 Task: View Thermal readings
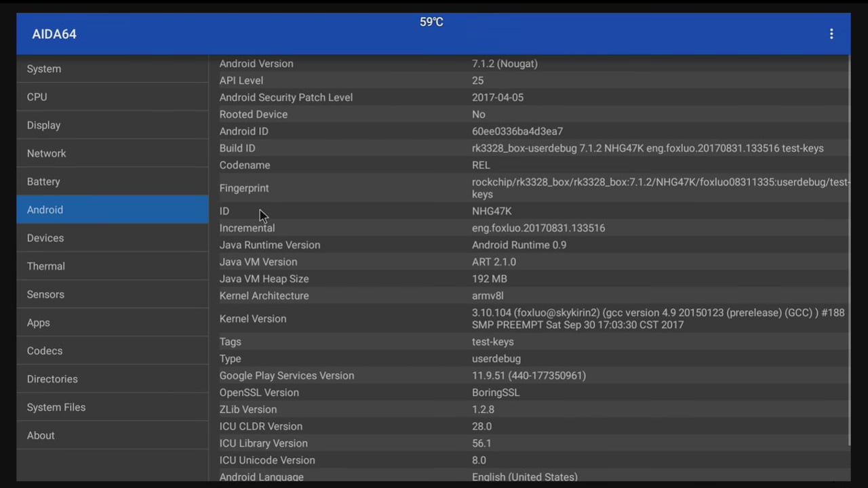(x=45, y=266)
